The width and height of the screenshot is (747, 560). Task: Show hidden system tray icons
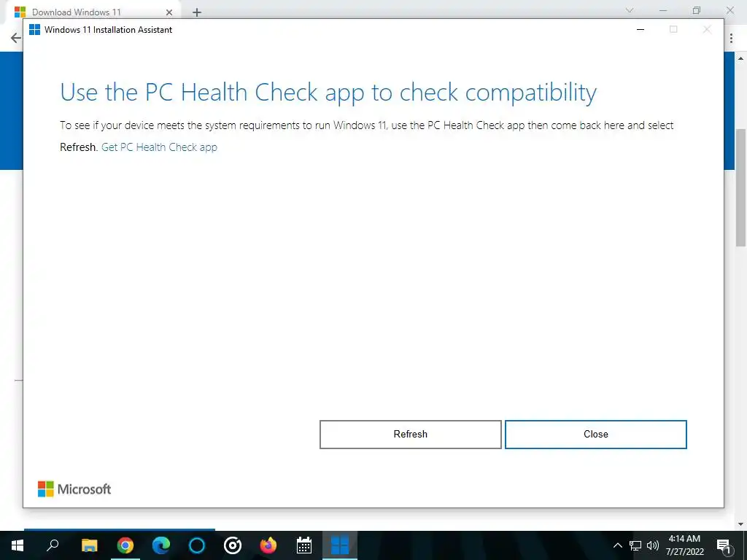pyautogui.click(x=617, y=545)
